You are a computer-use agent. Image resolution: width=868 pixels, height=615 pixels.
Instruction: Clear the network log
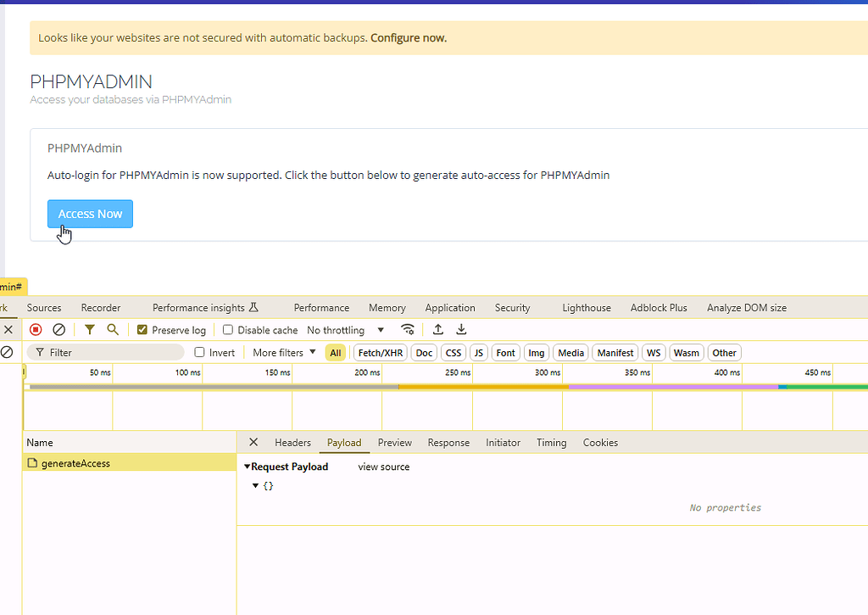click(58, 329)
